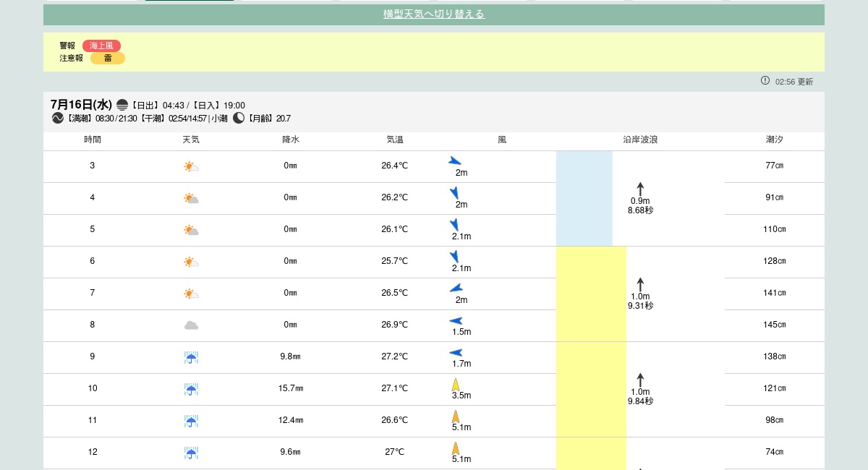Click the rain umbrella icon at 12時
Screen dimensions: 868x470
pyautogui.click(x=191, y=453)
